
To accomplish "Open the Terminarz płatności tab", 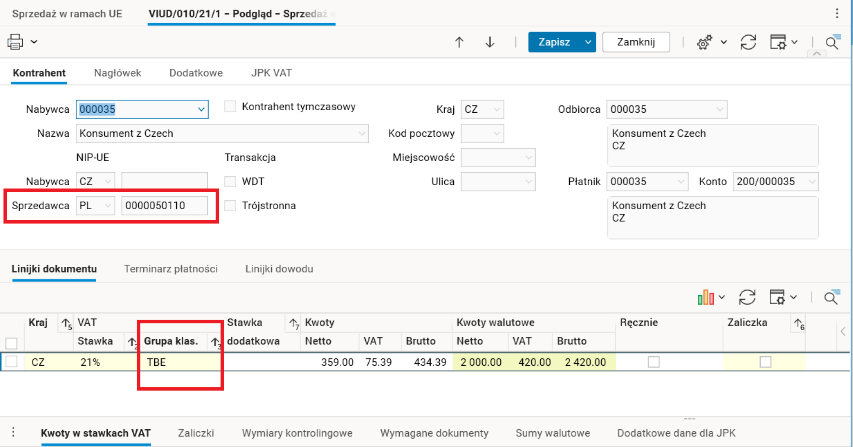I will click(x=170, y=270).
